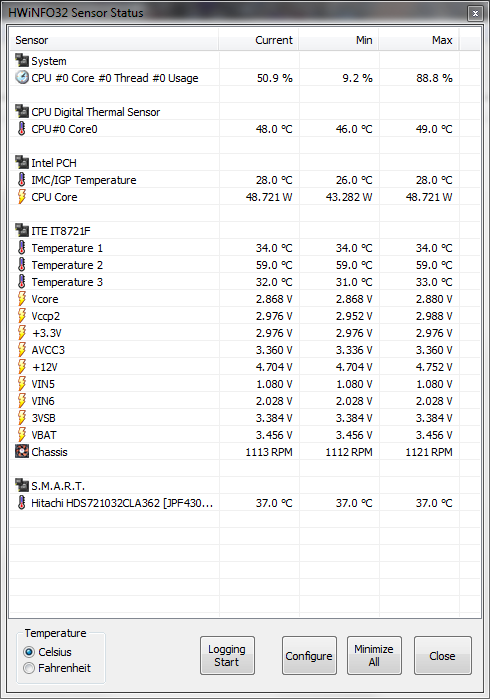
Task: Click the Vcore voltage bolt icon
Action: coord(21,298)
